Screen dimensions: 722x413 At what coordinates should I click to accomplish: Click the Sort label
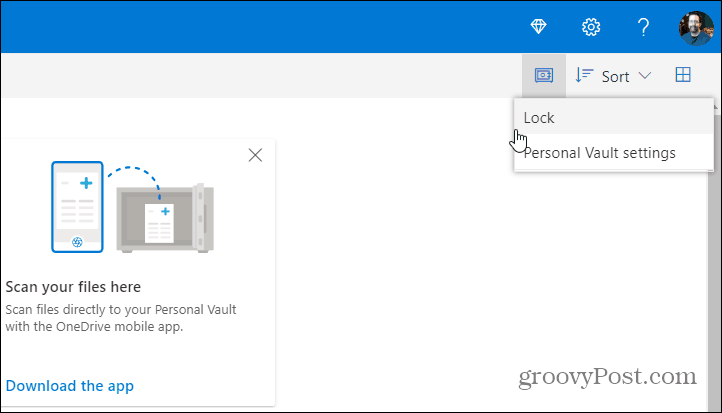tap(615, 76)
